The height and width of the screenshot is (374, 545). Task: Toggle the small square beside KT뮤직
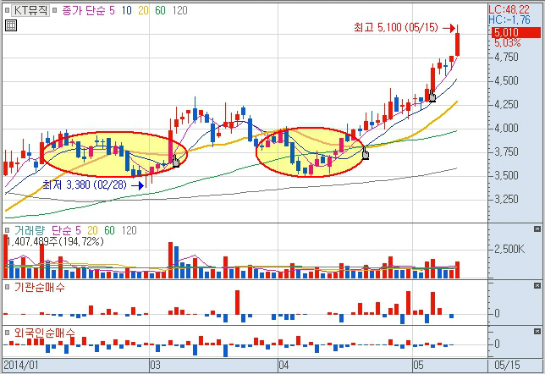[x=7, y=10]
